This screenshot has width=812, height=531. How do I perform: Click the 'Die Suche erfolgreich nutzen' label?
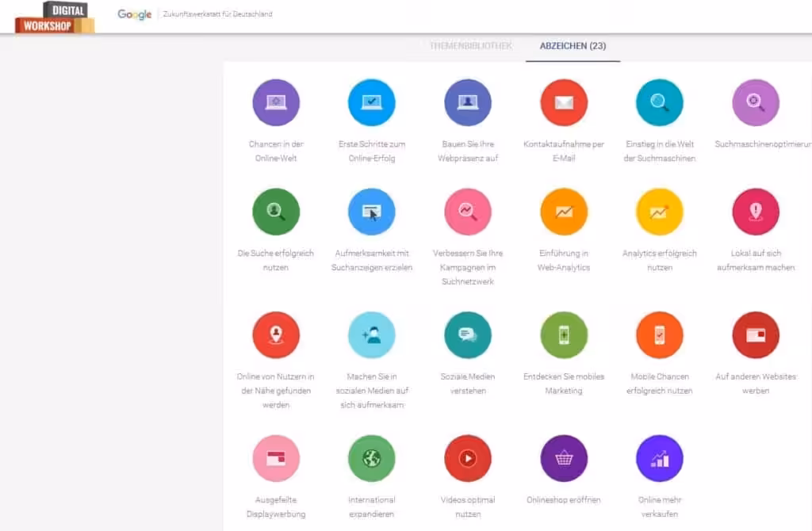click(276, 260)
